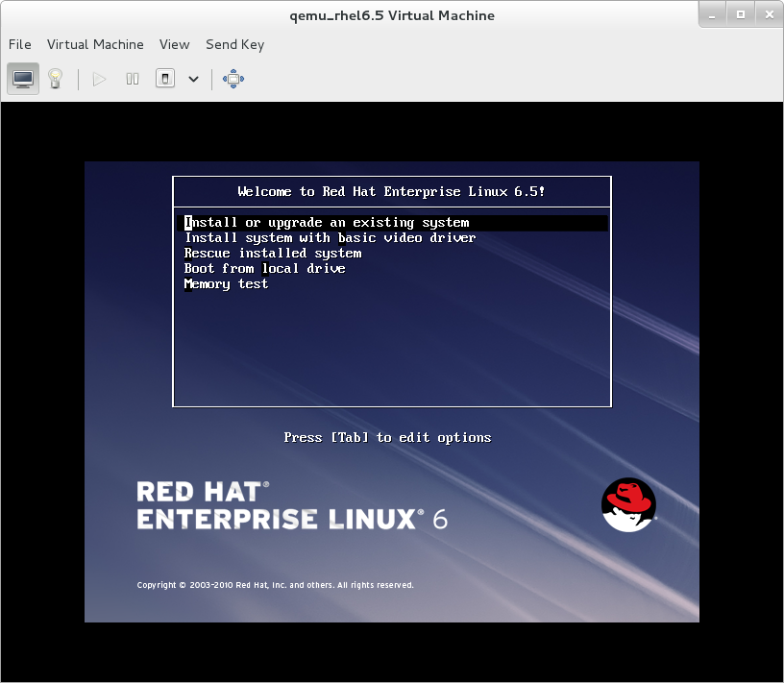
Task: Pause the virtual machine
Action: pos(133,79)
